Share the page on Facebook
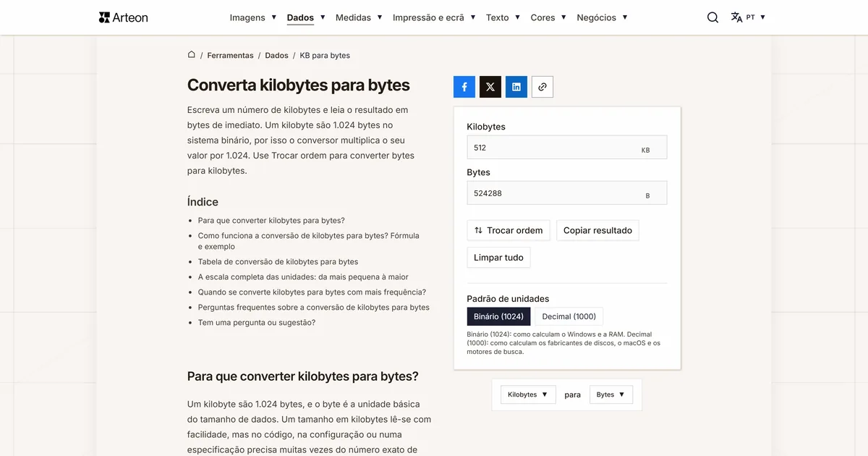Image resolution: width=868 pixels, height=456 pixels. [x=464, y=87]
